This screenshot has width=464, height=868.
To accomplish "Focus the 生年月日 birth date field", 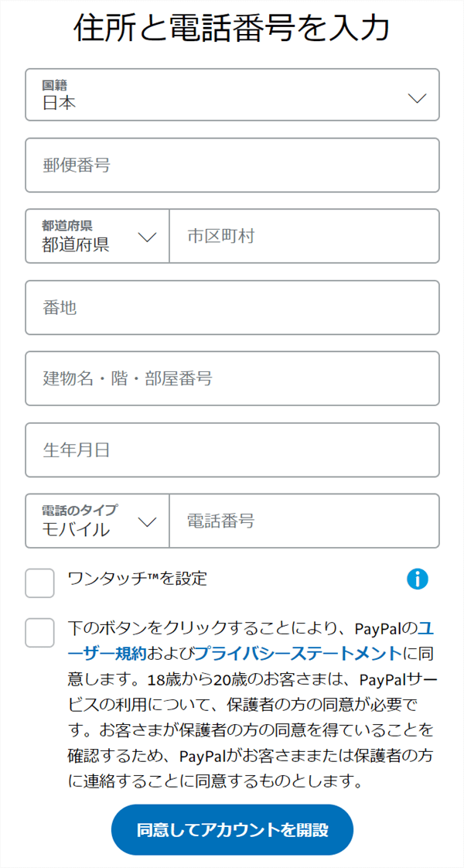I will click(x=232, y=449).
